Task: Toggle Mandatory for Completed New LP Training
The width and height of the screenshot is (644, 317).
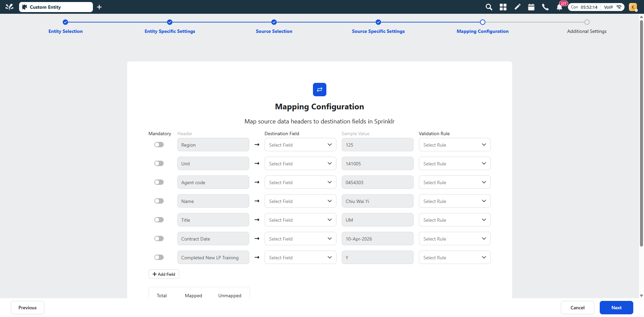Action: point(159,257)
